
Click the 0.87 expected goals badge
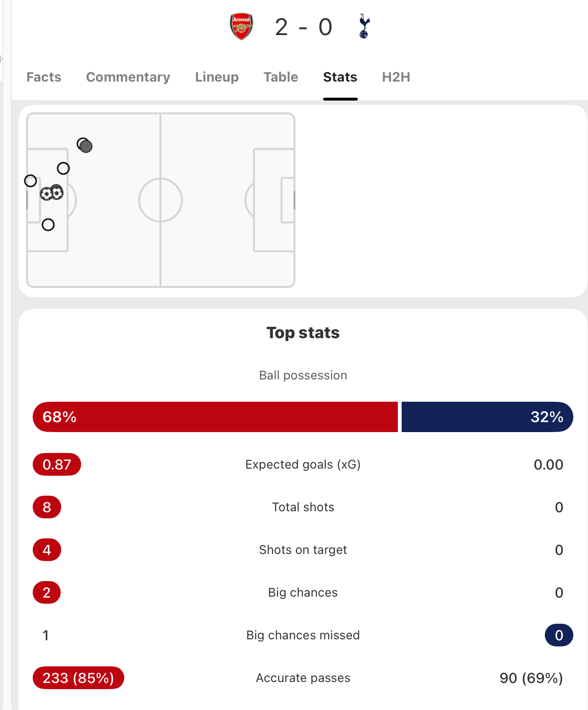pyautogui.click(x=57, y=464)
